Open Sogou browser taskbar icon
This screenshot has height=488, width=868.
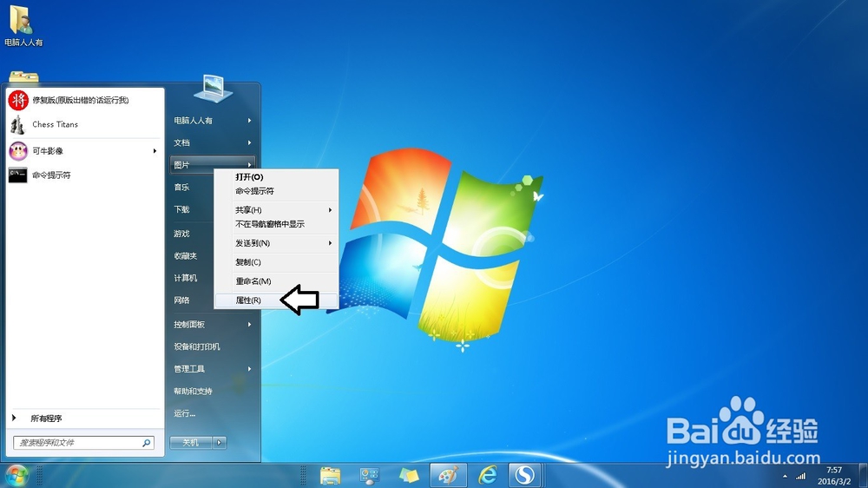tap(525, 475)
